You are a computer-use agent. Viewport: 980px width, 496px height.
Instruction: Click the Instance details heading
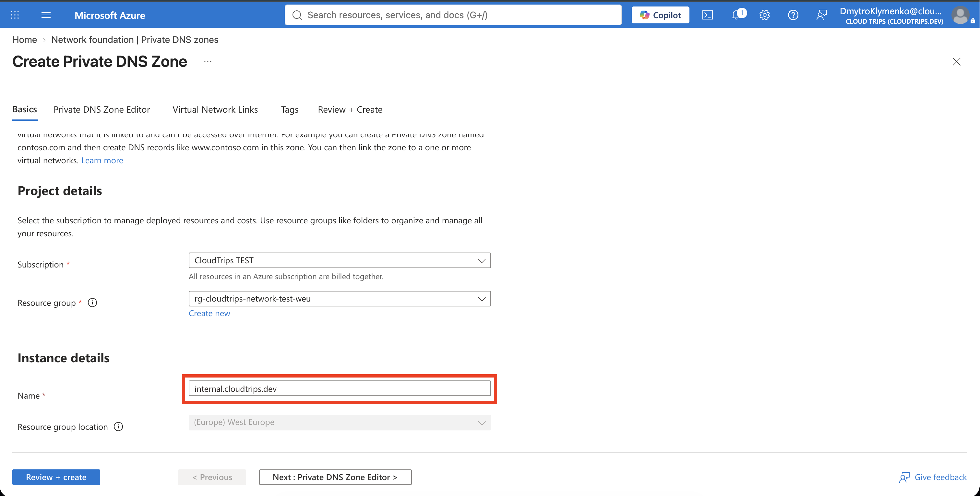click(x=64, y=358)
